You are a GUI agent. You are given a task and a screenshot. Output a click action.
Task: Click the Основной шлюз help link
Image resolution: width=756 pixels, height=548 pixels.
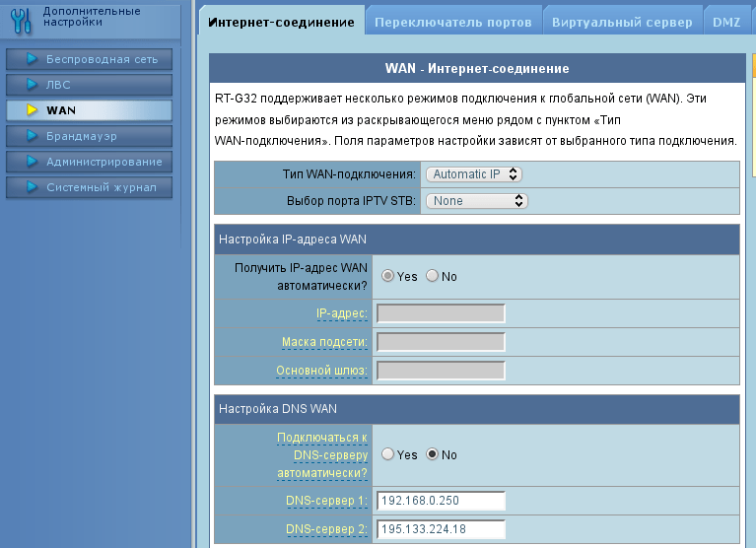click(321, 371)
